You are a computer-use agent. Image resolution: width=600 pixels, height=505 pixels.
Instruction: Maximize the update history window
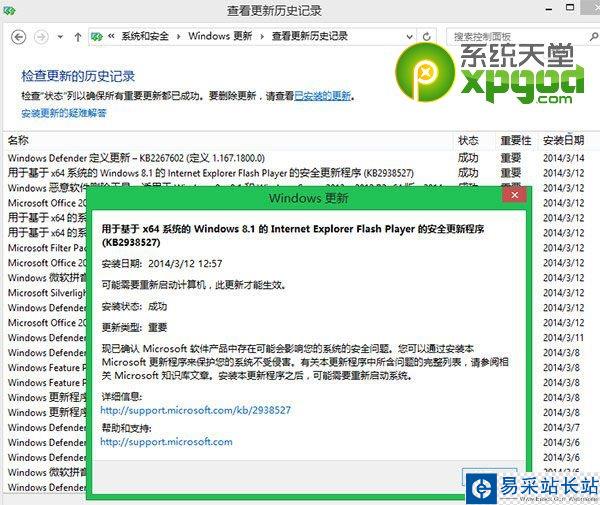(x=570, y=8)
